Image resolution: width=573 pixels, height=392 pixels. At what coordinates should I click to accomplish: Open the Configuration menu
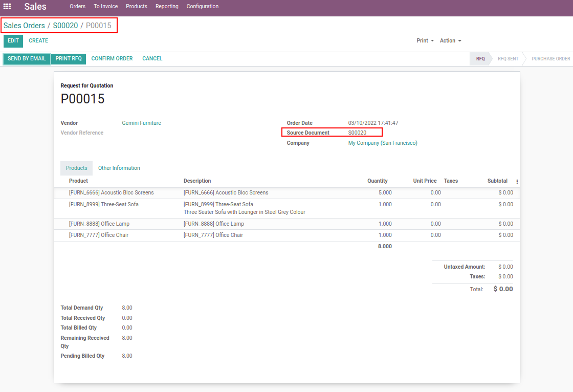202,7
